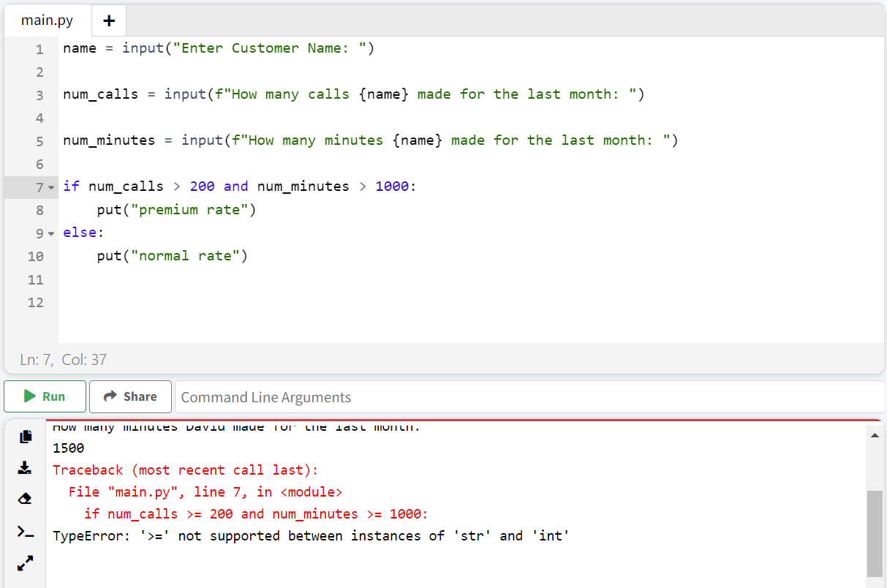Switch focus to the main.py editor tab
Image resolution: width=887 pixels, height=588 pixels.
click(47, 20)
